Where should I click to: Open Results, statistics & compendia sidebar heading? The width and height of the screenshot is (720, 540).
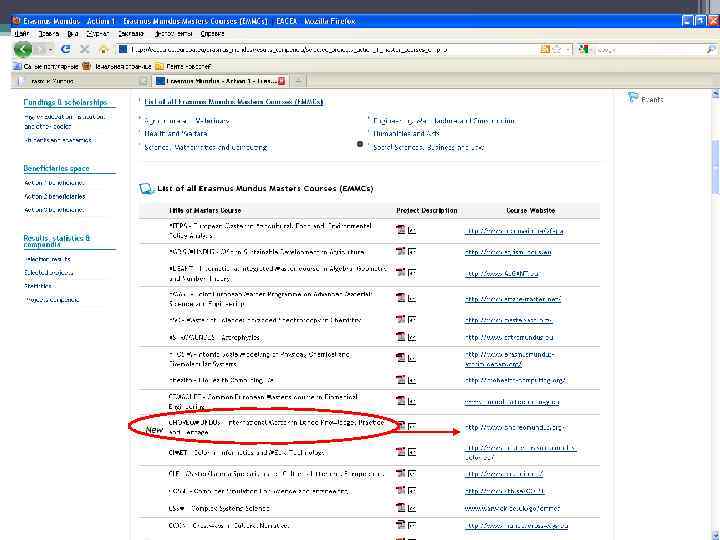pyautogui.click(x=56, y=241)
